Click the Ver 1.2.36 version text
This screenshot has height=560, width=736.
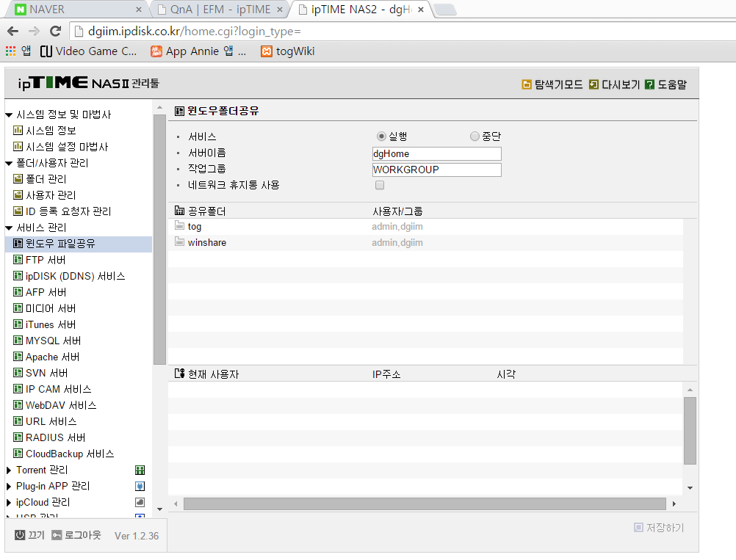click(x=137, y=536)
